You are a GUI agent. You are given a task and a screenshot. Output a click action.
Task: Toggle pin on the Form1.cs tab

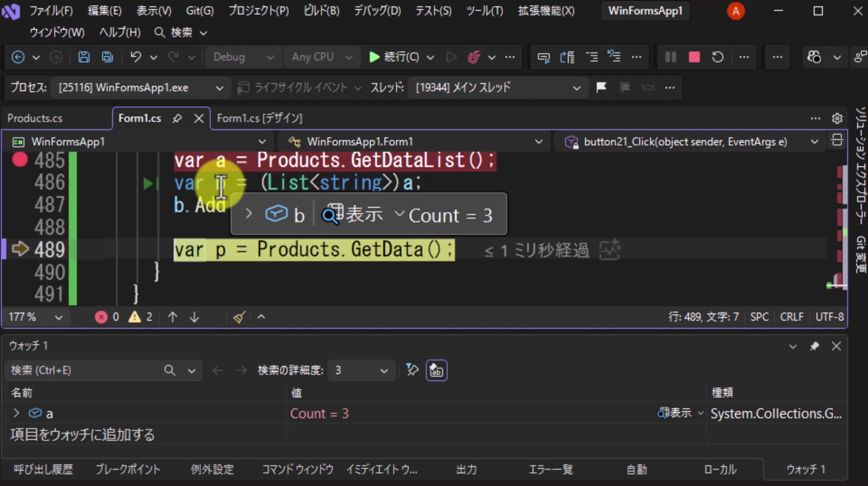[177, 118]
